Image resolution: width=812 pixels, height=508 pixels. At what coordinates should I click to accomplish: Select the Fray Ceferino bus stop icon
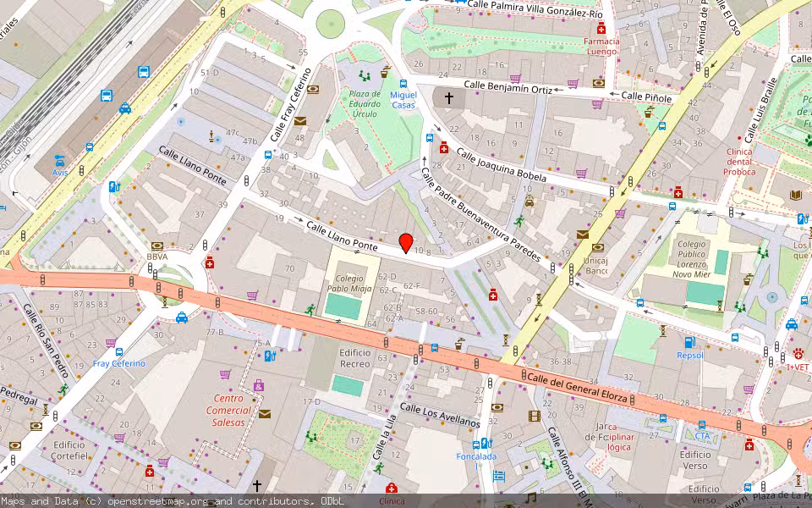(119, 352)
